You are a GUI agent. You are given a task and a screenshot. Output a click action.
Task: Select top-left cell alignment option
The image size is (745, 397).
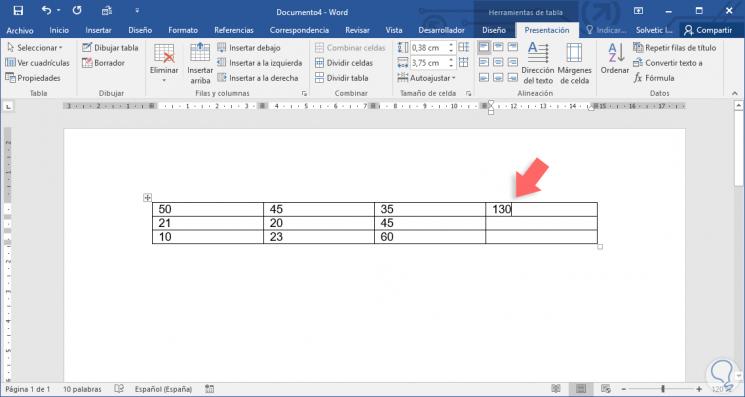coord(484,47)
